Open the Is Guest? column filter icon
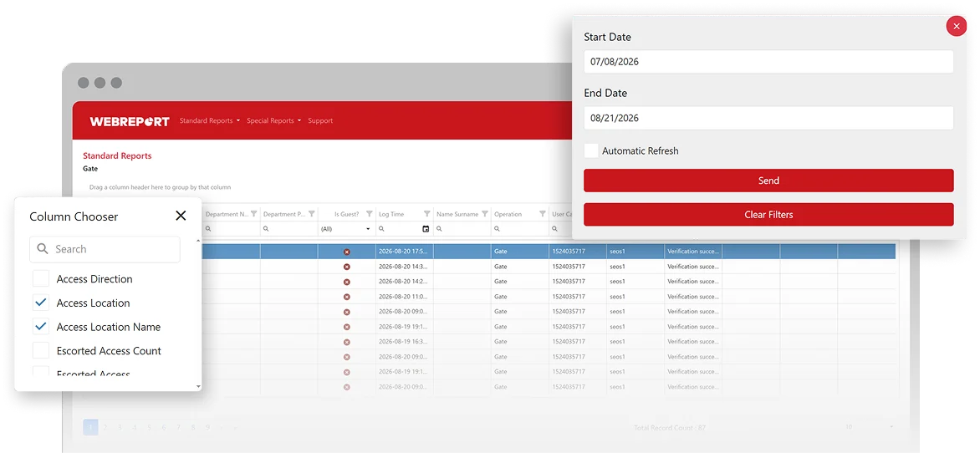Image resolution: width=980 pixels, height=453 pixels. click(369, 214)
